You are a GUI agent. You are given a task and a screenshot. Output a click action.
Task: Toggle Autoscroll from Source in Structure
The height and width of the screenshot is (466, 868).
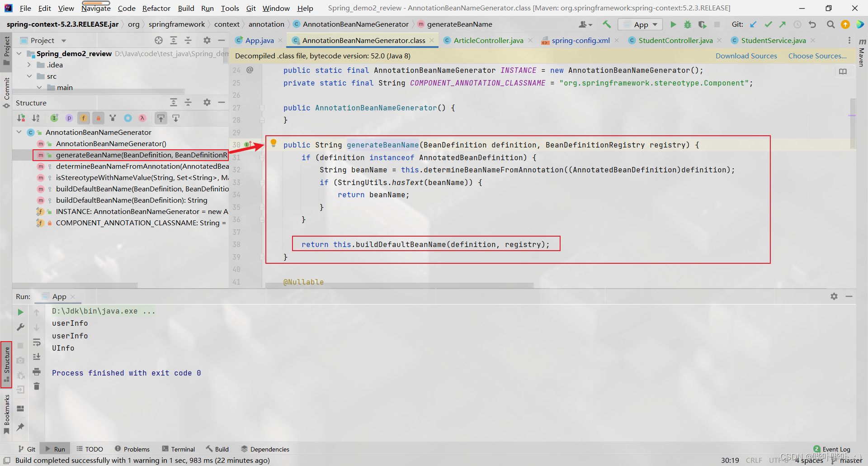(x=176, y=118)
